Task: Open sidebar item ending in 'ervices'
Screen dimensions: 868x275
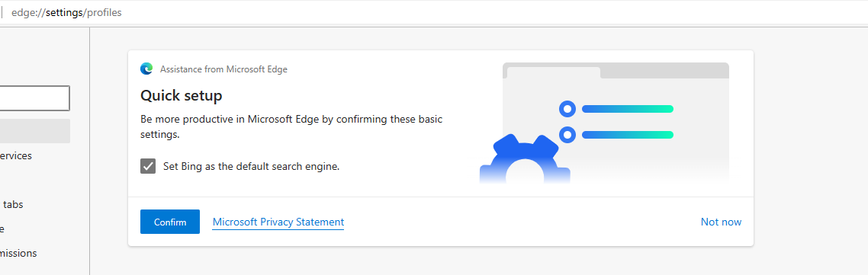Action: (x=16, y=156)
